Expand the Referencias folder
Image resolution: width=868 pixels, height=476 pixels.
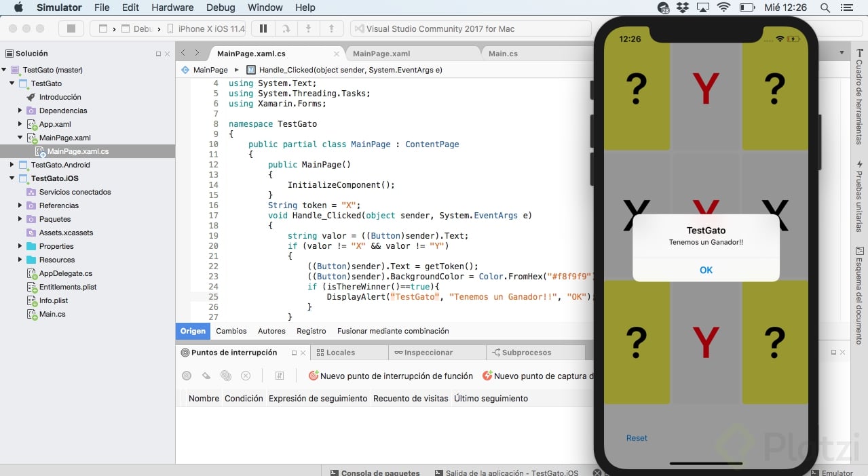[x=20, y=205]
